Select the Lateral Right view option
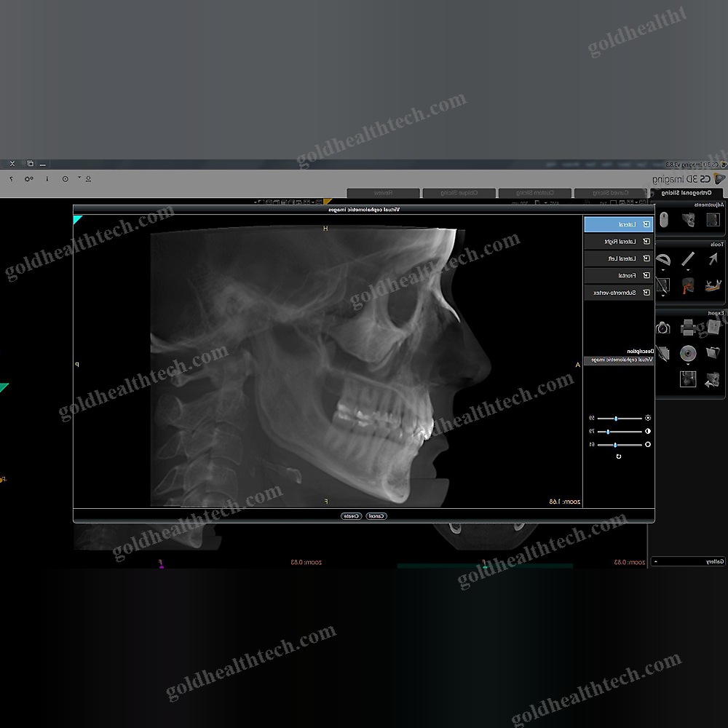 point(618,242)
